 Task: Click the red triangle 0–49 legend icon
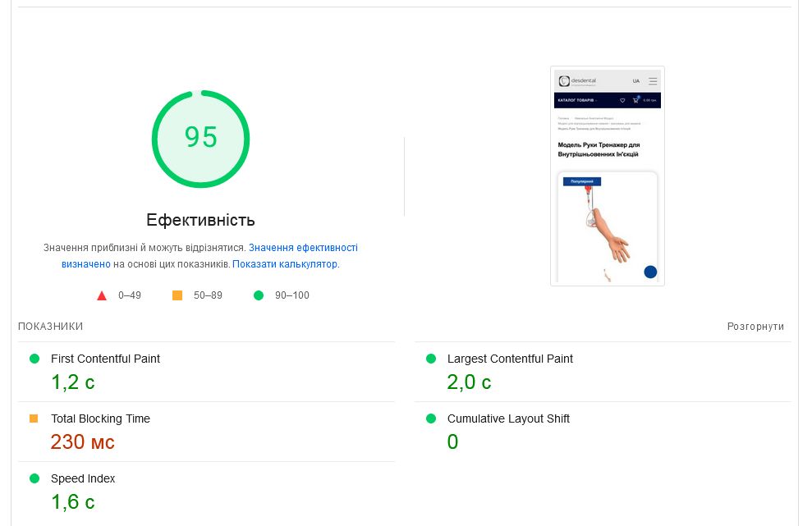pyautogui.click(x=102, y=295)
